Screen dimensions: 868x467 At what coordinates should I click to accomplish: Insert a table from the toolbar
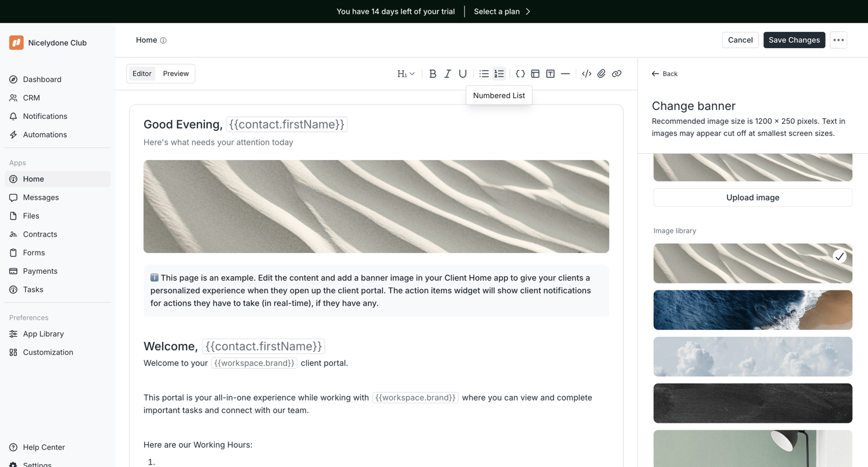click(535, 73)
